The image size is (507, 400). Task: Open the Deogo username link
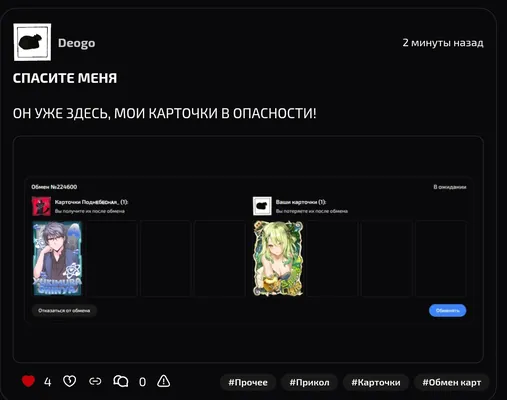tap(77, 43)
